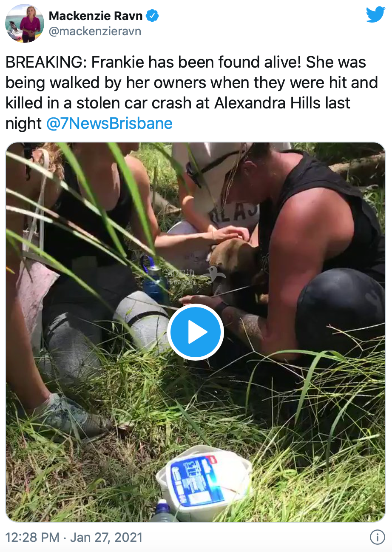Click the bird watermark in the video
Image resolution: width=392 pixels, height=552 pixels.
[x=215, y=274]
